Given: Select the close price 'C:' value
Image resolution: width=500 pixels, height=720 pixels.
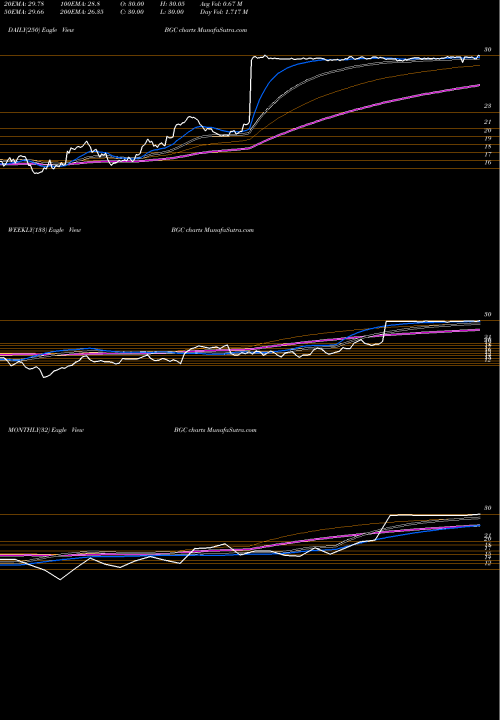Looking at the screenshot, I should 135,12.
